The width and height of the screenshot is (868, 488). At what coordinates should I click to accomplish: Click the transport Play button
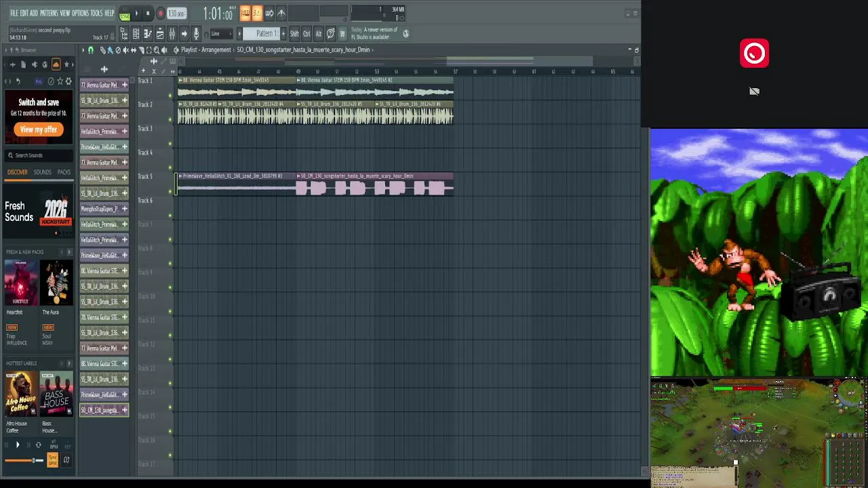pos(136,14)
